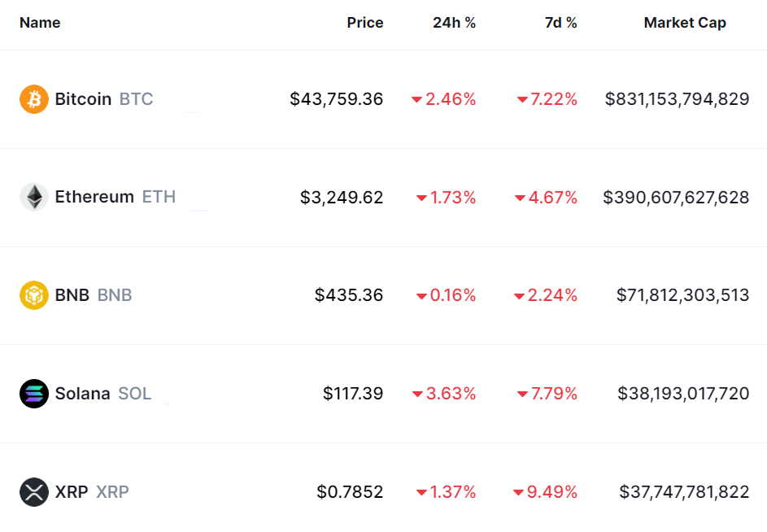Image resolution: width=767 pixels, height=532 pixels.
Task: Sort by the Name column header
Action: [40, 23]
